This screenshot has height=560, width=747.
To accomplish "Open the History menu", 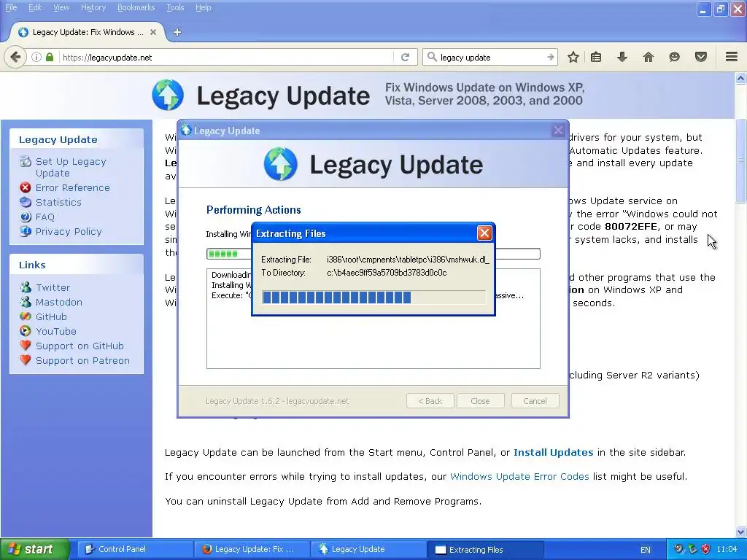I will [93, 7].
